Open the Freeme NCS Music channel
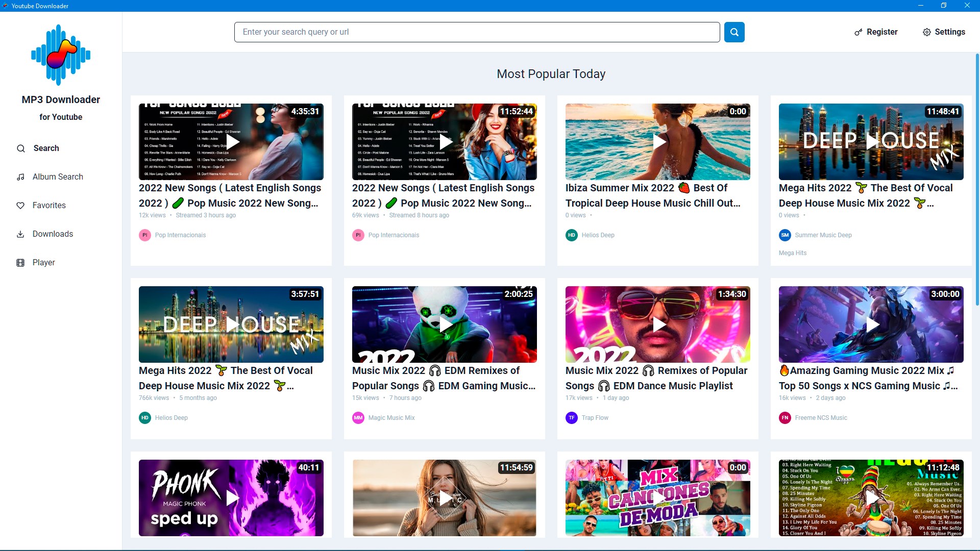980x551 pixels. (821, 418)
